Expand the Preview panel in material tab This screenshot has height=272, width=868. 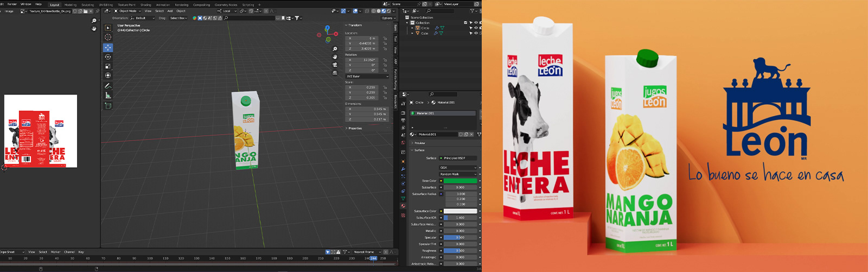coord(419,143)
